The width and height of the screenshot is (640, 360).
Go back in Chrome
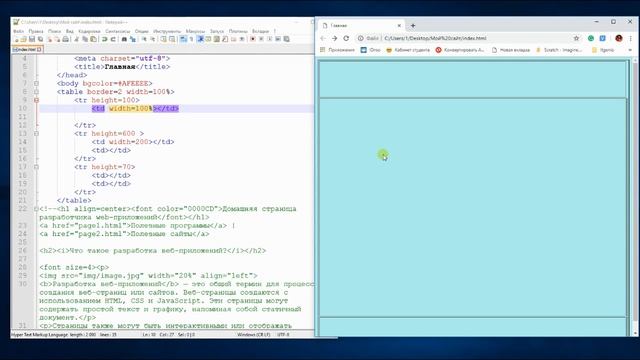(323, 38)
